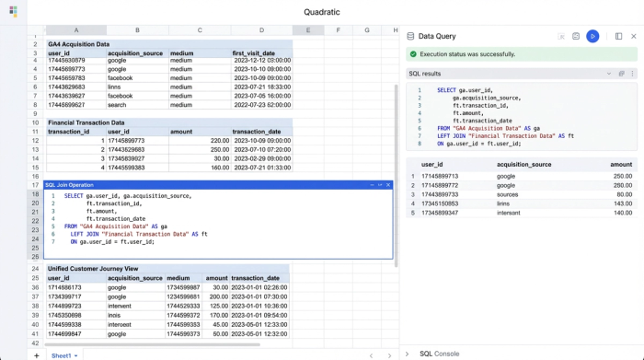Add a new sheet with the plus button
The height and width of the screenshot is (360, 644).
tap(37, 355)
